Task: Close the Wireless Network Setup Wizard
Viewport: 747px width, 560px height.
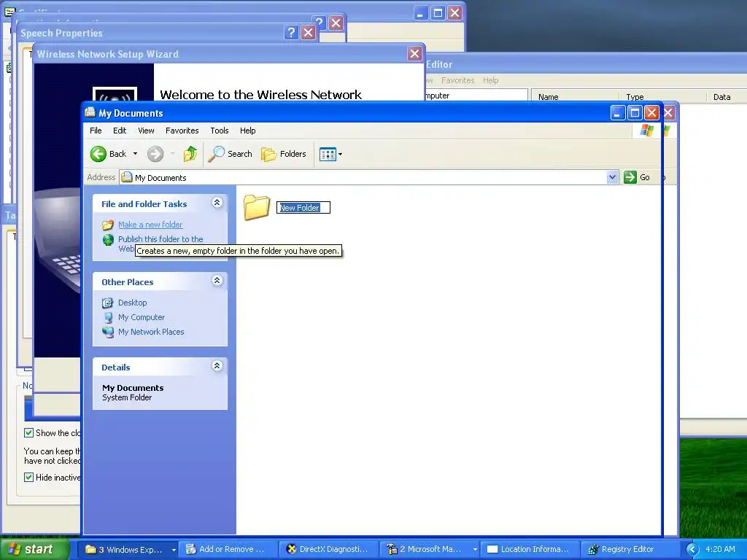Action: 414,54
